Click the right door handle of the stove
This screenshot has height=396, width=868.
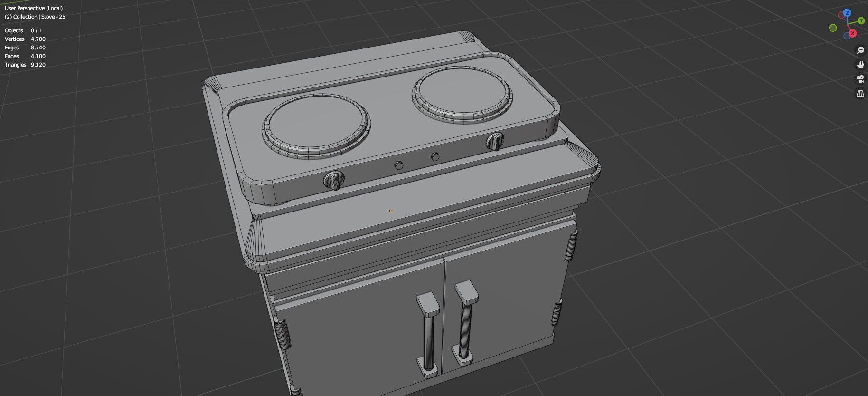point(465,322)
